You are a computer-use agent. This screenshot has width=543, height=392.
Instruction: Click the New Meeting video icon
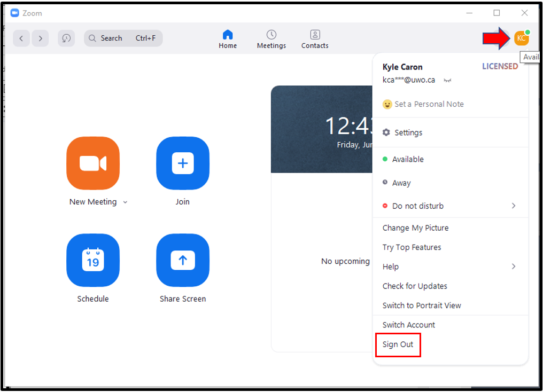coord(93,163)
